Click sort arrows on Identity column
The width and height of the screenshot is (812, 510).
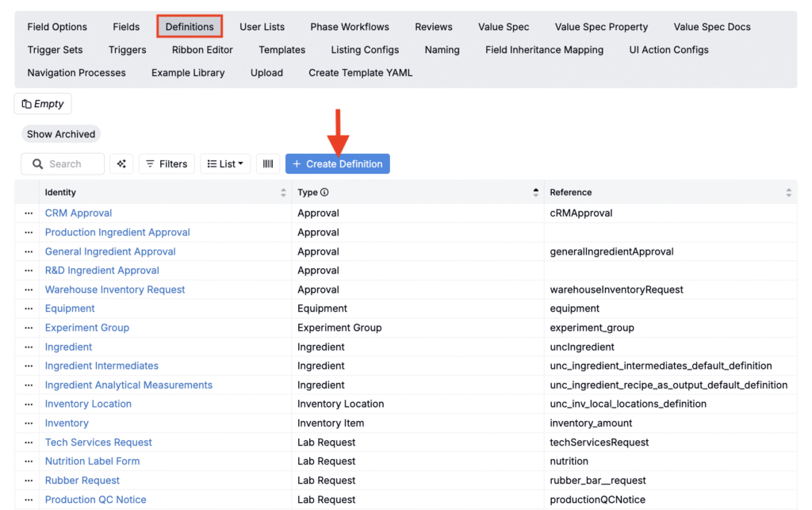coord(284,193)
